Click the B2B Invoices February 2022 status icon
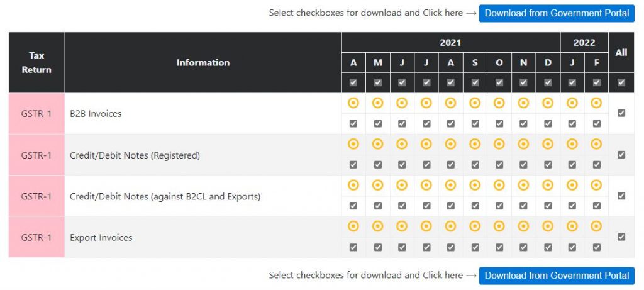644x290 pixels. pyautogui.click(x=596, y=103)
